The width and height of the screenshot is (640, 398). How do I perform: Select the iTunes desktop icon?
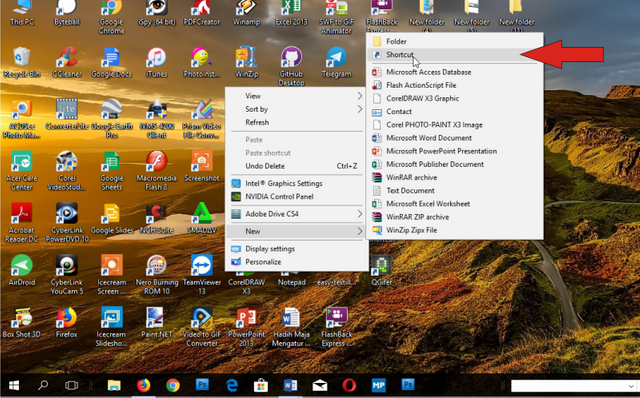point(156,62)
